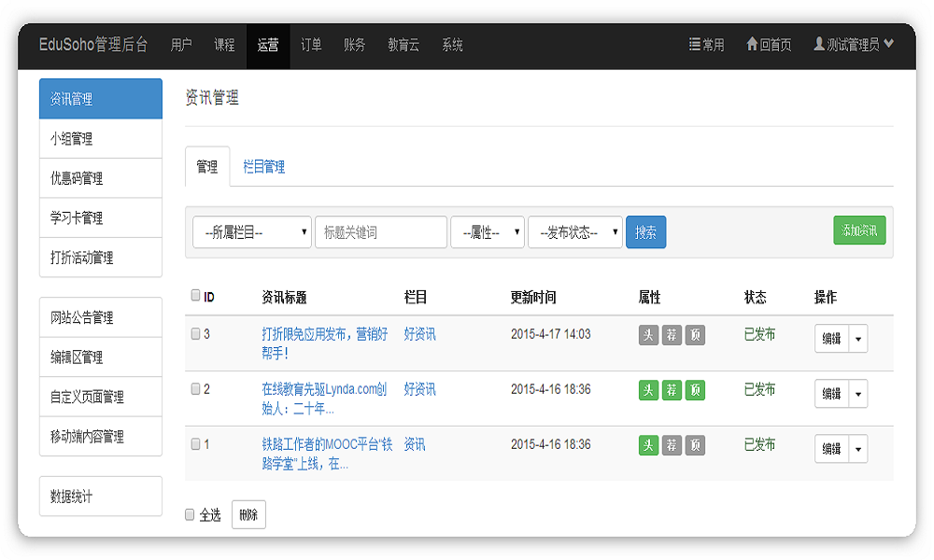Click the blue 搜索 button

click(x=645, y=232)
